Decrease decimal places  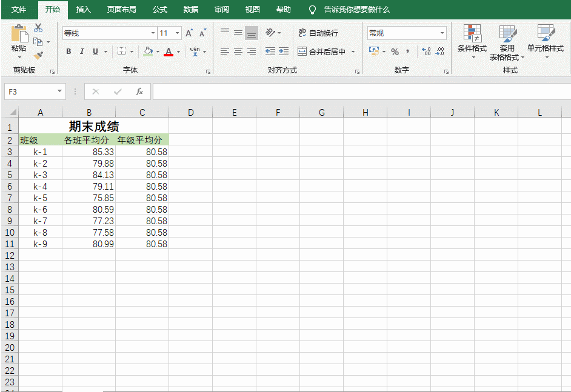[x=440, y=51]
